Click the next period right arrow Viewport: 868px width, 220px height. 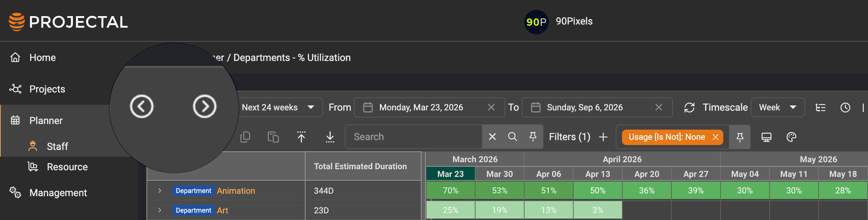[204, 106]
